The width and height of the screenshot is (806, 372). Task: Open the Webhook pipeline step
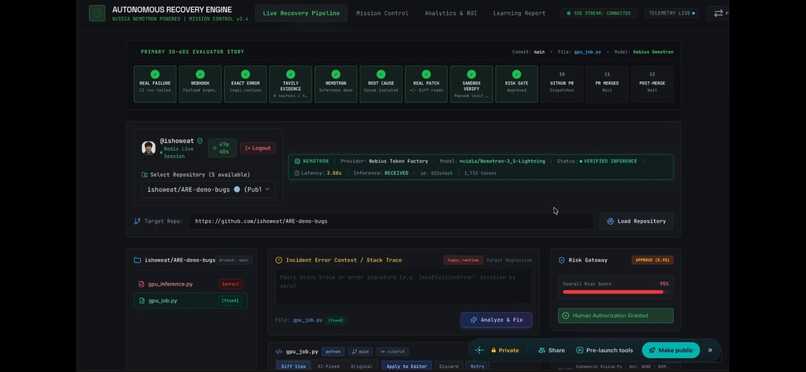[200, 84]
